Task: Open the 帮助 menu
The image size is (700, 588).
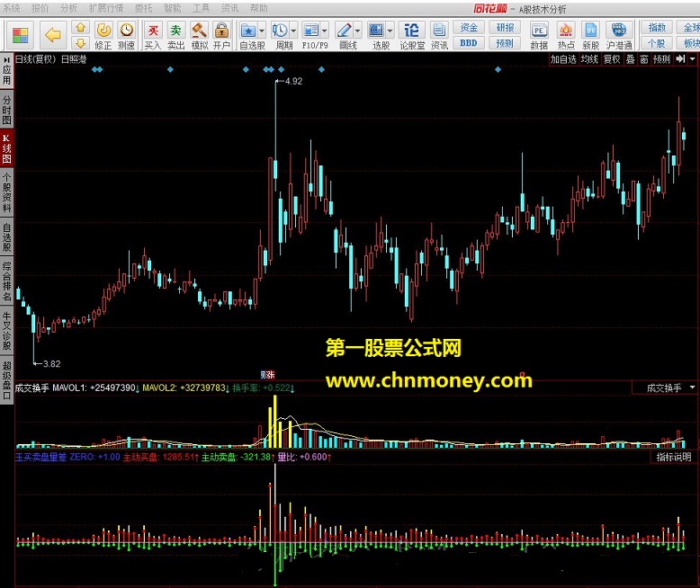Action: pyautogui.click(x=258, y=8)
